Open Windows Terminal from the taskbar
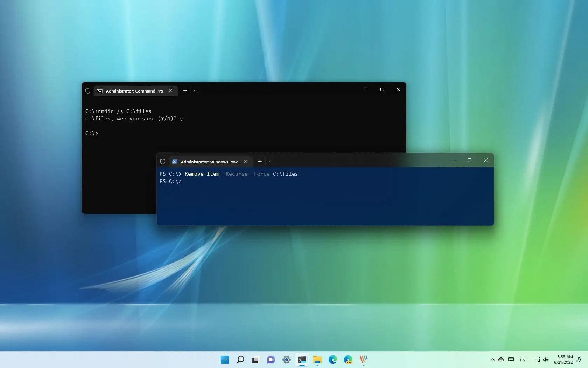Viewport: 588px width, 368px height. coord(302,360)
